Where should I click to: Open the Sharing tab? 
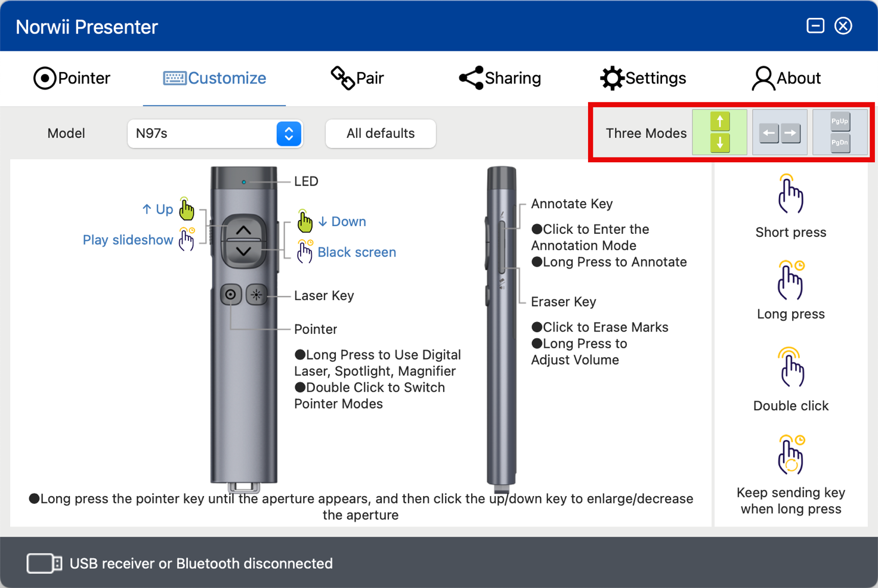500,78
